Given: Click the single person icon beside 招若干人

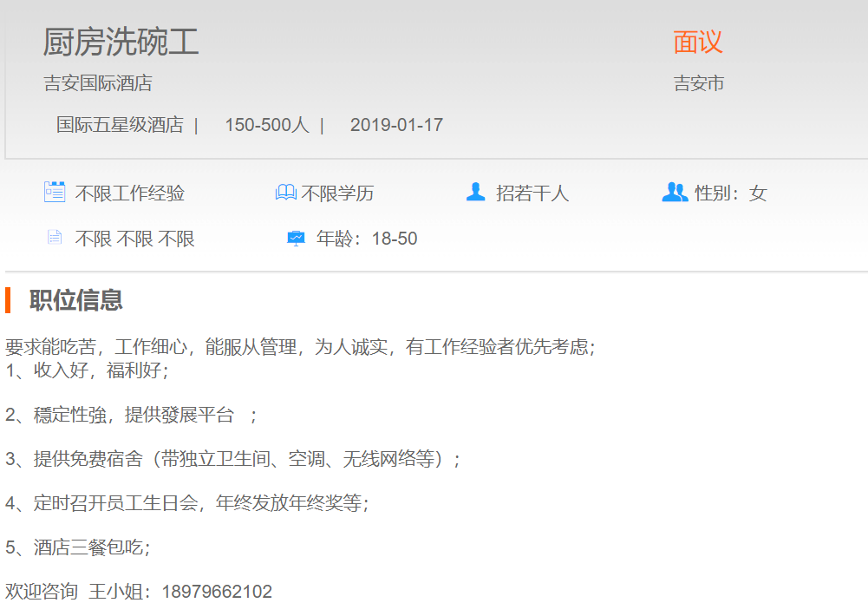Looking at the screenshot, I should point(475,192).
